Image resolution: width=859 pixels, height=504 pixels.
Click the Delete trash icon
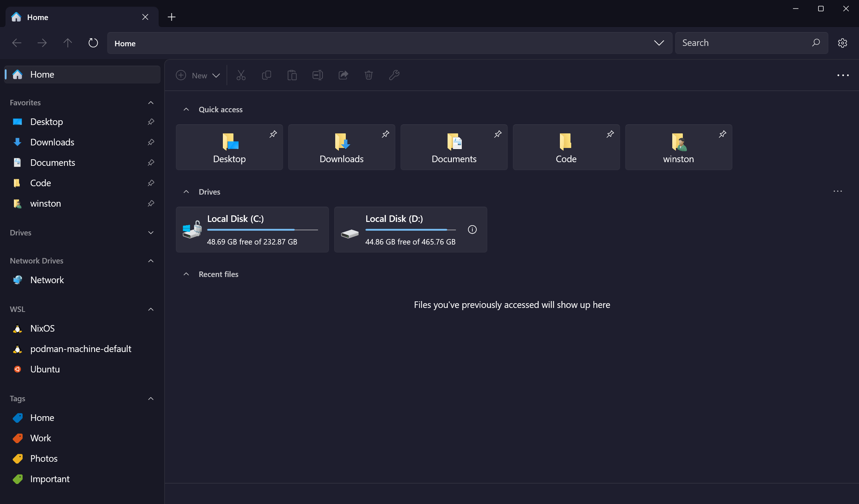tap(369, 75)
